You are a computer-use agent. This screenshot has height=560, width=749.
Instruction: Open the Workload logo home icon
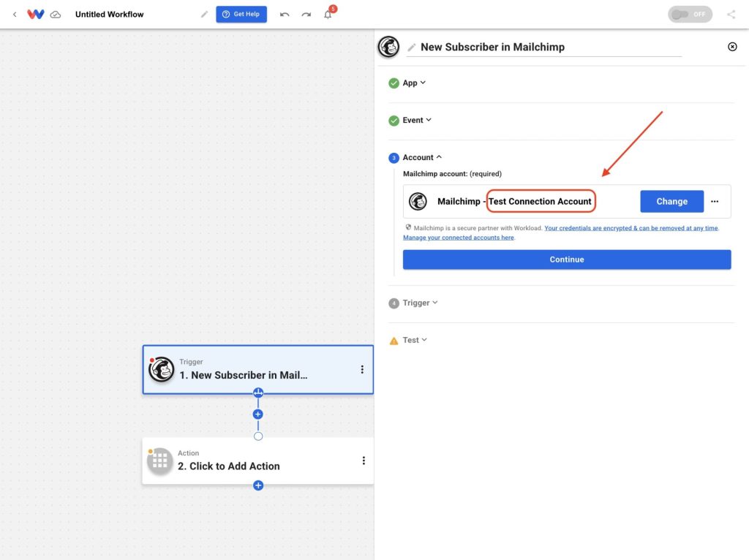point(35,15)
